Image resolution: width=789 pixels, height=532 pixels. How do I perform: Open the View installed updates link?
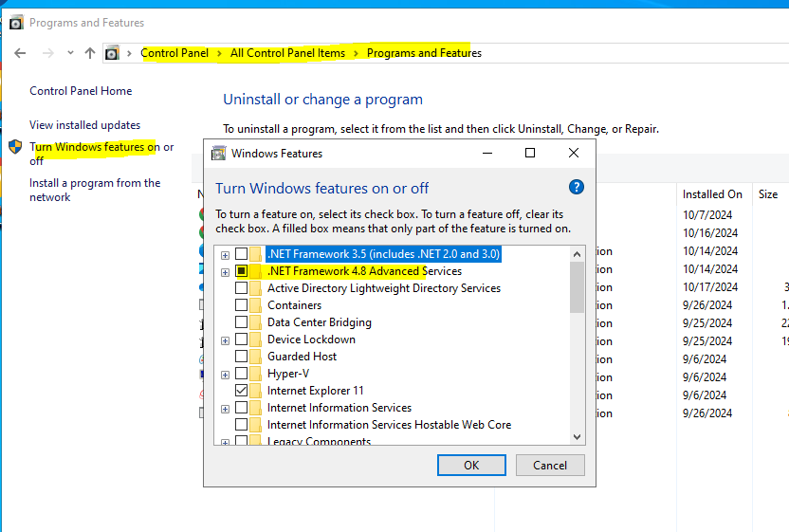click(84, 125)
